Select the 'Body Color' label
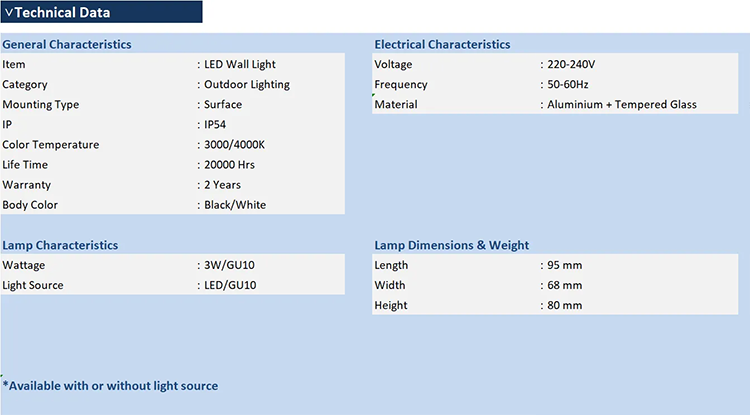 [30, 205]
